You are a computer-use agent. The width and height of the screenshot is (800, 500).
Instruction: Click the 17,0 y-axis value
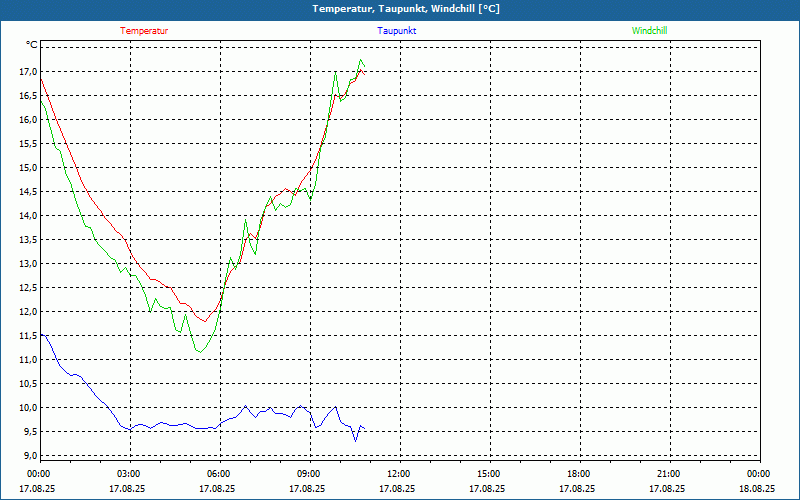(x=28, y=71)
